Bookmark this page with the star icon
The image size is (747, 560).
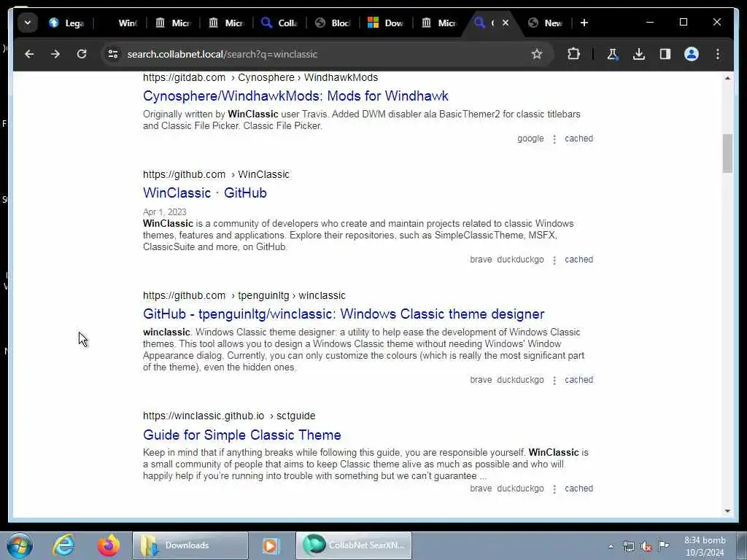[x=537, y=54]
